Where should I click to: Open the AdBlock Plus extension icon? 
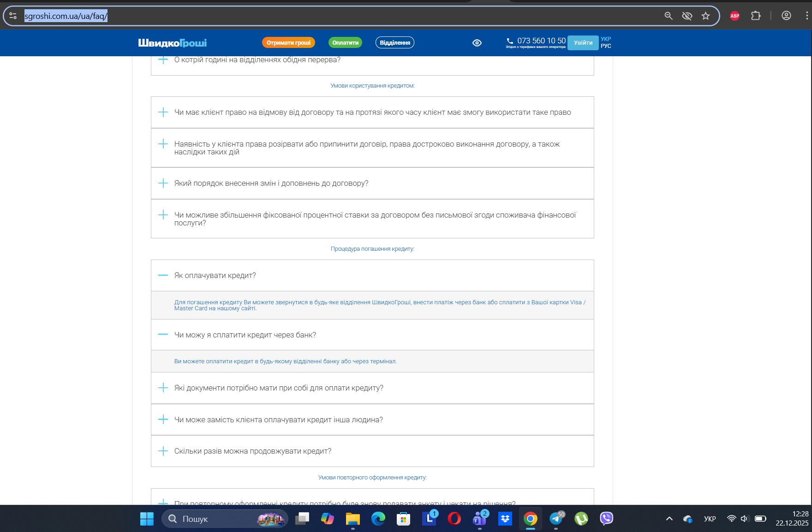(735, 16)
